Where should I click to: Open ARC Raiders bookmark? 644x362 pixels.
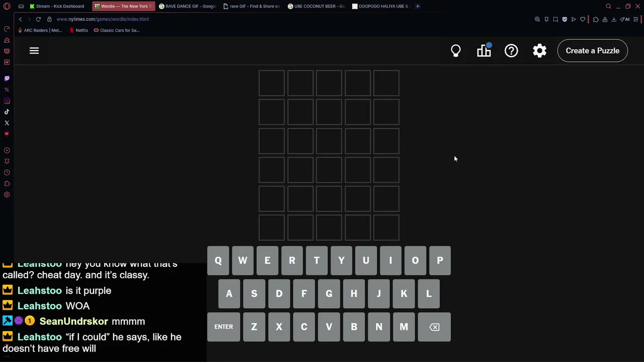(x=40, y=30)
